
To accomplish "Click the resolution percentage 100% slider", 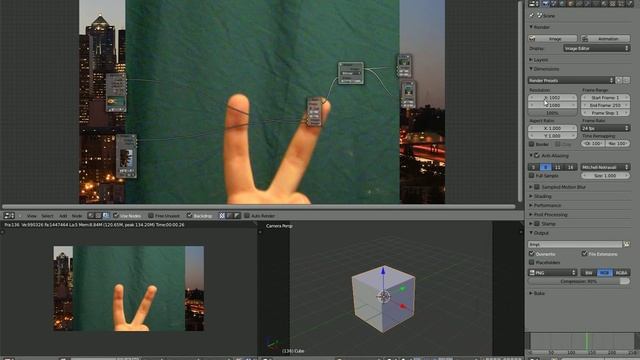I will pos(552,113).
